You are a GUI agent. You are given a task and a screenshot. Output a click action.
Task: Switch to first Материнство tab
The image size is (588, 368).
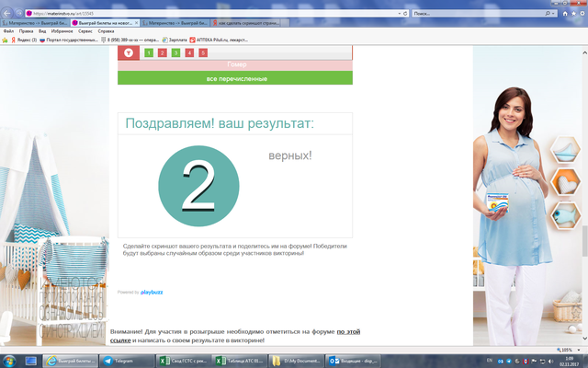(35, 23)
